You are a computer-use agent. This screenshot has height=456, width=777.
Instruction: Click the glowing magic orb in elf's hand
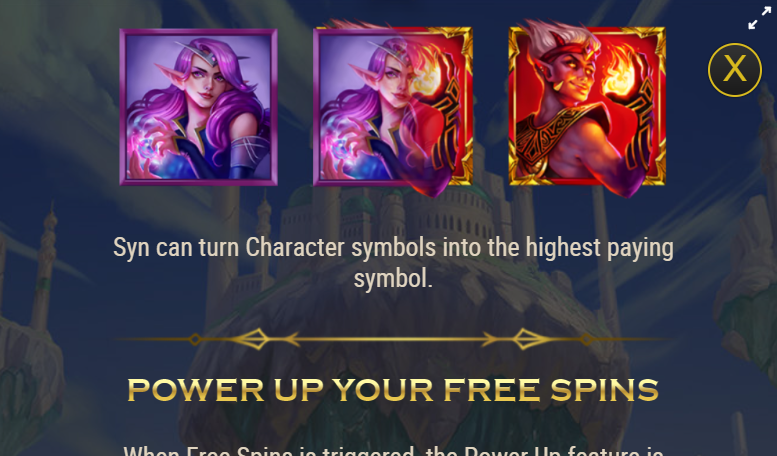click(x=149, y=148)
